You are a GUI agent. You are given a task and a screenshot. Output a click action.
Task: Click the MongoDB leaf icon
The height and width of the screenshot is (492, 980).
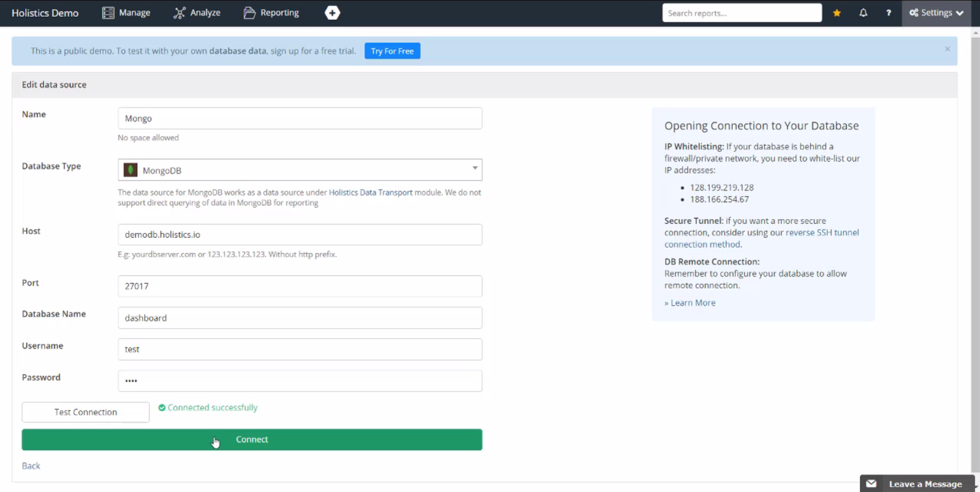pos(131,170)
